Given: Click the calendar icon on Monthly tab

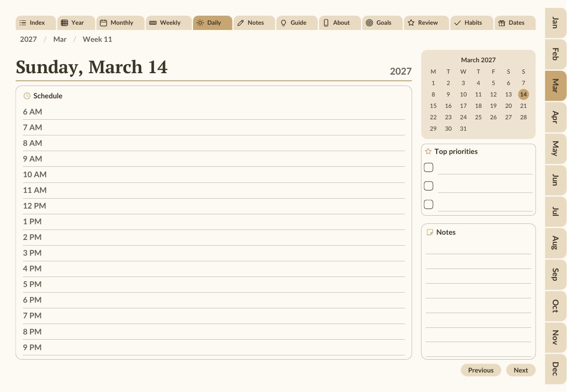Looking at the screenshot, I should click(x=103, y=23).
